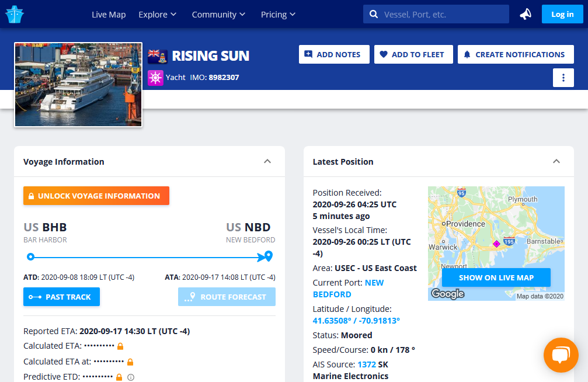The image size is (588, 382).
Task: Click the Reported ETA value text
Action: pyautogui.click(x=135, y=331)
